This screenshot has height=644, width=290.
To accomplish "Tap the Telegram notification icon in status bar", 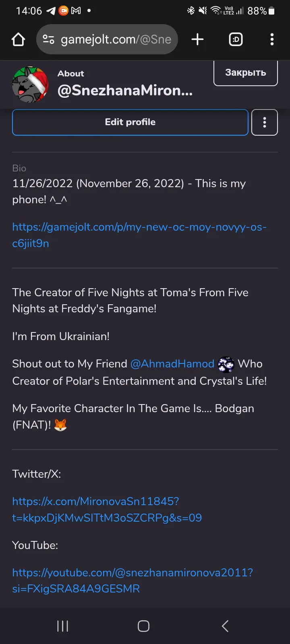I will [x=51, y=11].
